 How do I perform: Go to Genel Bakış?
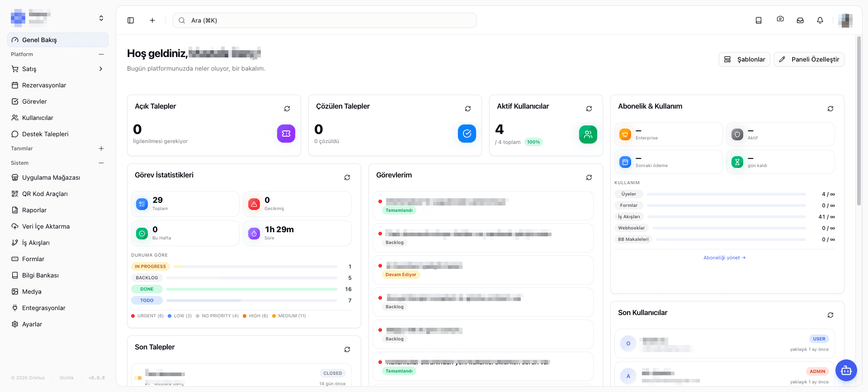tap(58, 40)
